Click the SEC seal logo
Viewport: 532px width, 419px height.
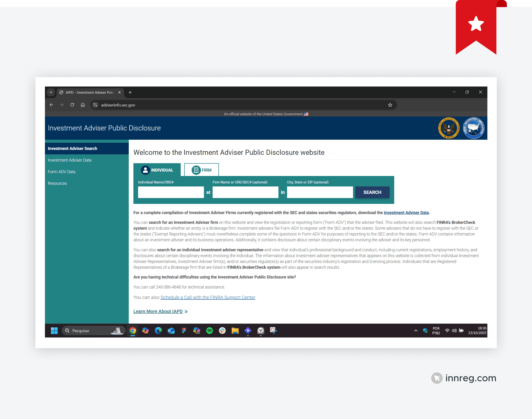[449, 128]
